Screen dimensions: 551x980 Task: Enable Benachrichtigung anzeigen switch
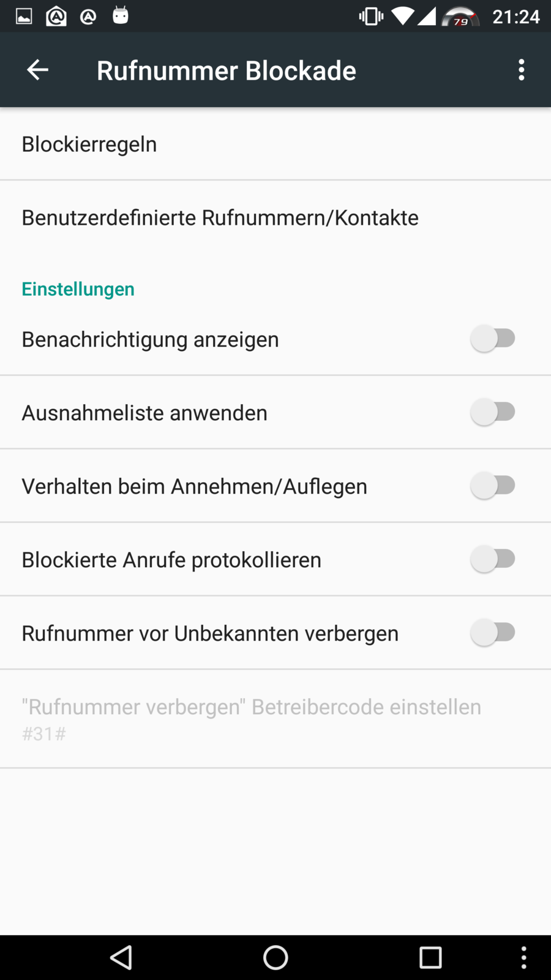point(493,339)
